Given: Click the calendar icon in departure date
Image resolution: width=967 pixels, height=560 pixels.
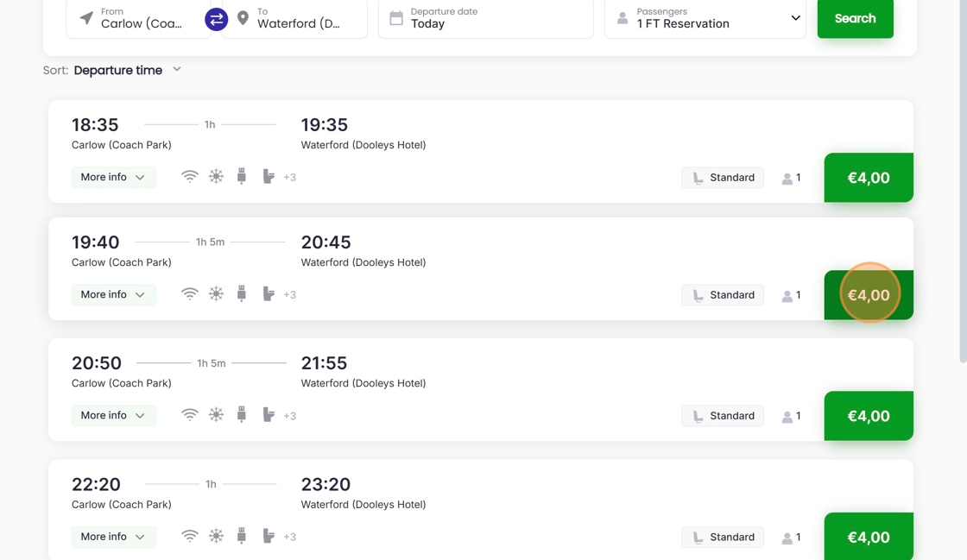Looking at the screenshot, I should coord(396,18).
